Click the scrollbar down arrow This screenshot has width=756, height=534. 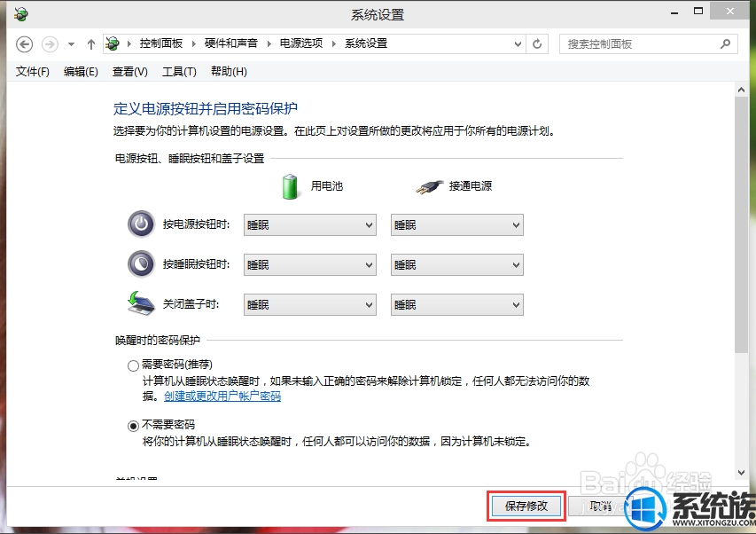click(741, 473)
